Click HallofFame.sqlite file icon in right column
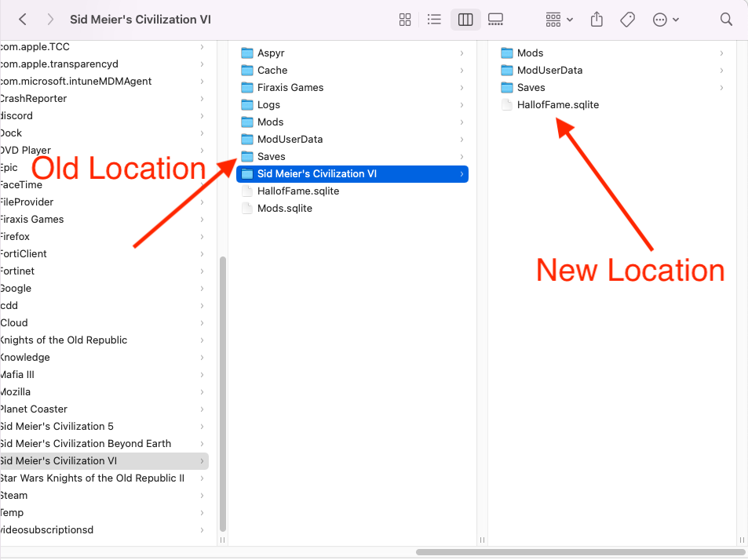The height and width of the screenshot is (560, 748). 507,104
